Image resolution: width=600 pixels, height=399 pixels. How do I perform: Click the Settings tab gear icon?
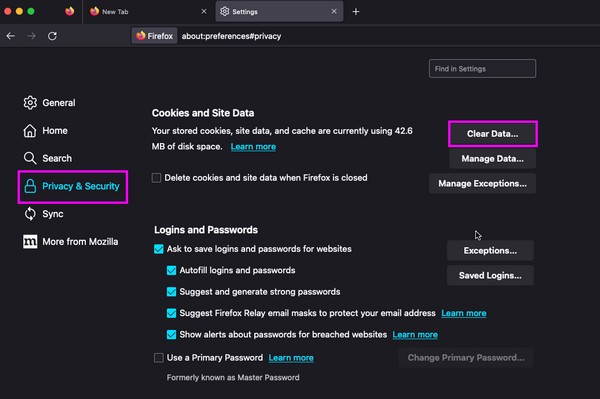[x=225, y=11]
